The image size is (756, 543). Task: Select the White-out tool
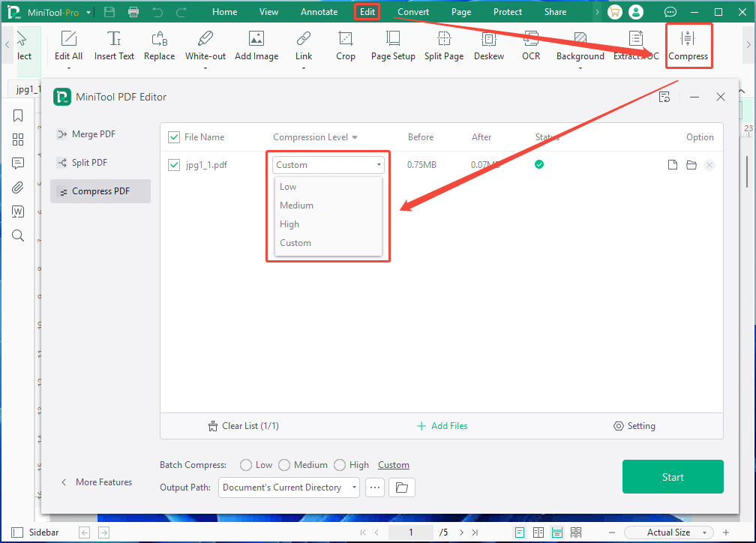[x=205, y=45]
